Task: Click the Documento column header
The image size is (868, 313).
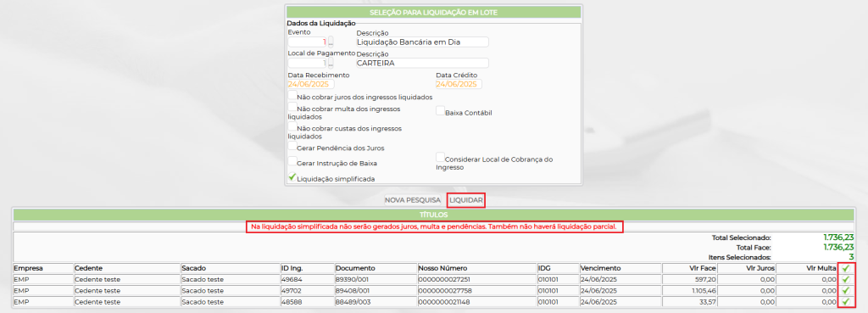Action: pos(376,268)
